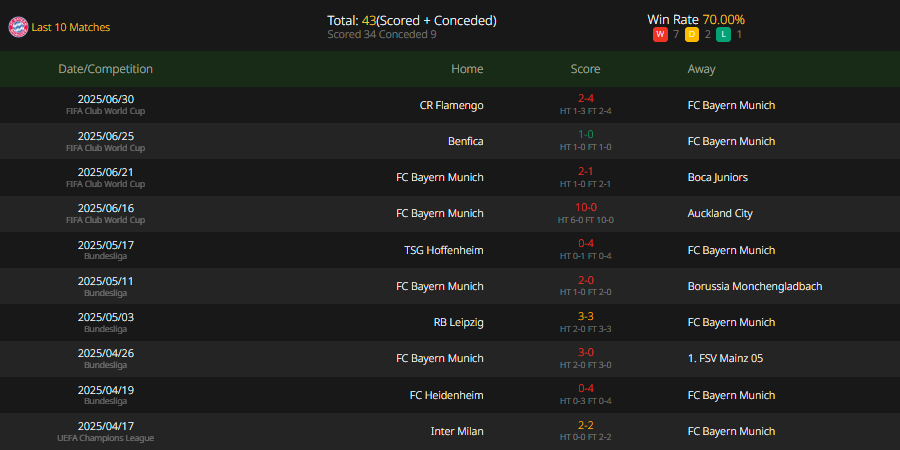Select Benfica team name
This screenshot has width=900, height=450.
(465, 141)
